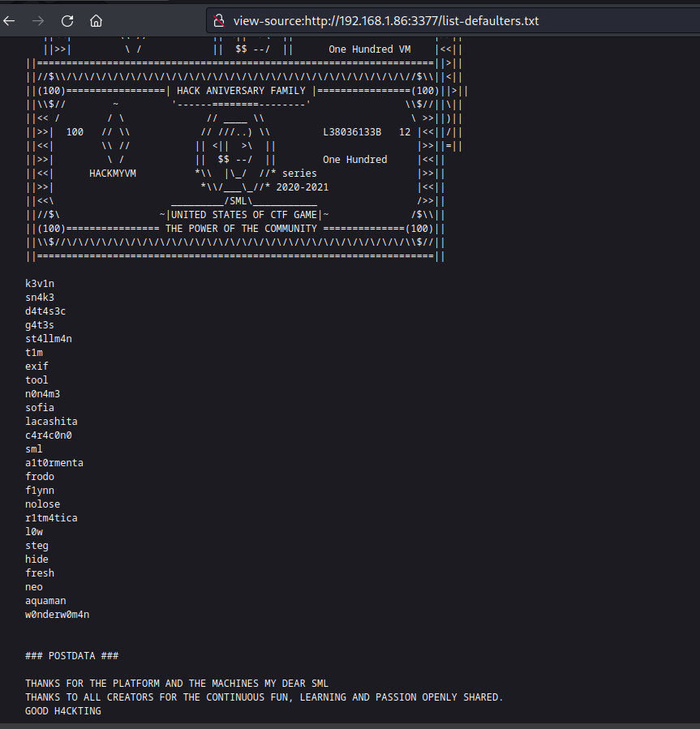Open the insecure connection lock icon

coord(218,20)
